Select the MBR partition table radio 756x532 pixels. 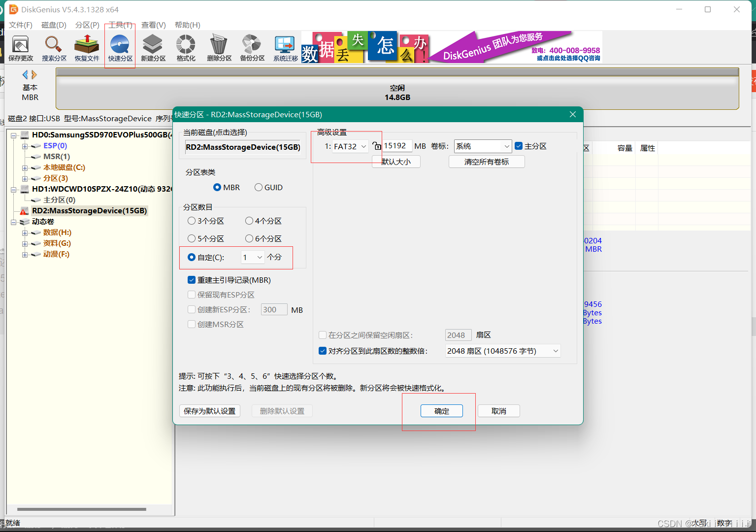217,188
